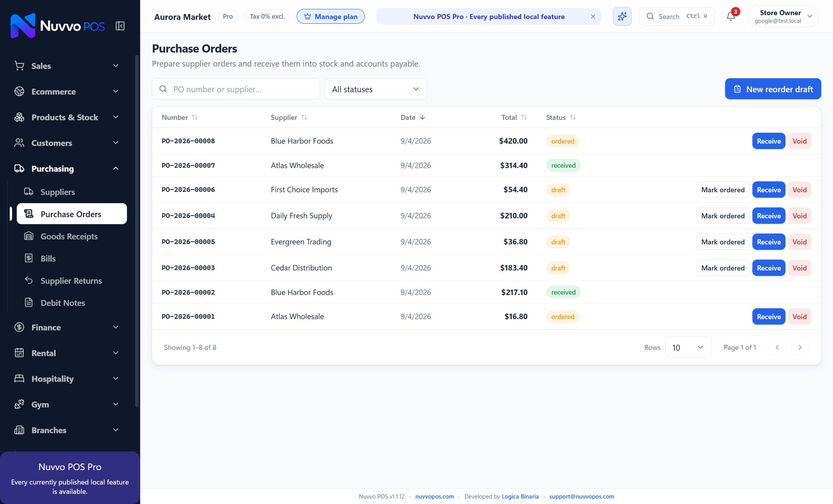Open the Logica Binaria footer link
833x504 pixels.
click(520, 496)
